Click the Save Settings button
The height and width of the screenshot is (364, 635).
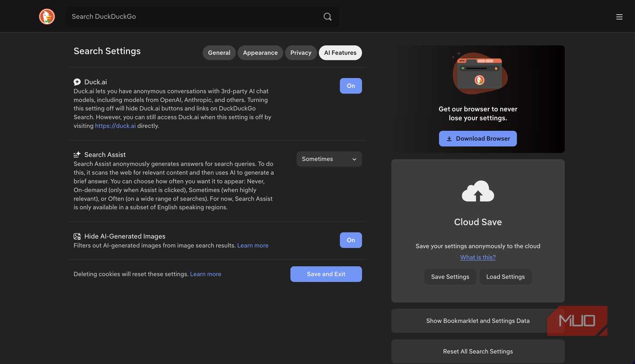point(450,277)
